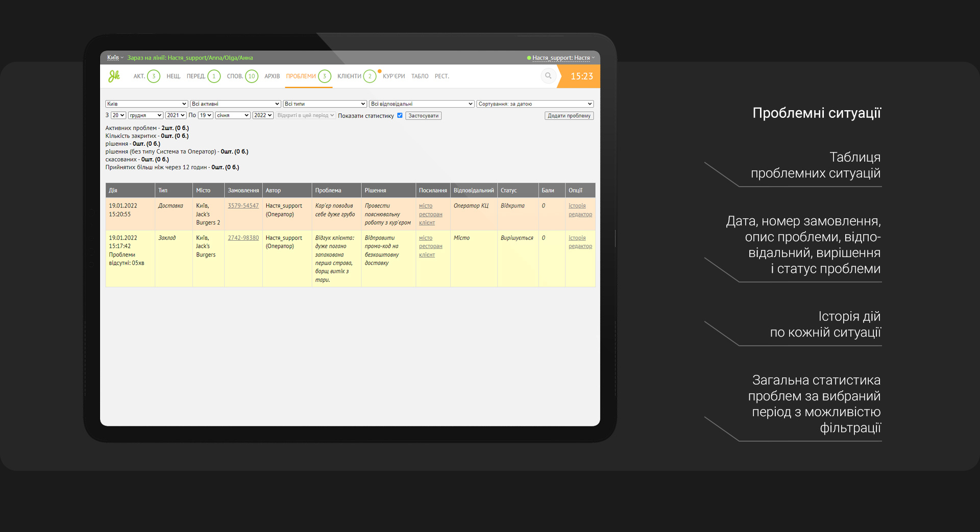Click ресторан link in Заклад row
980x532 pixels.
[x=431, y=246]
